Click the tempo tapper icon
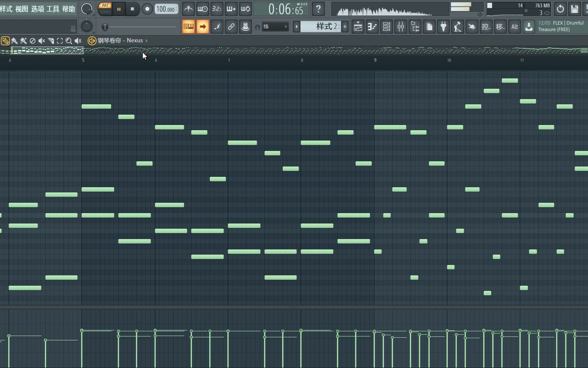This screenshot has height=368, width=588. 458,27
